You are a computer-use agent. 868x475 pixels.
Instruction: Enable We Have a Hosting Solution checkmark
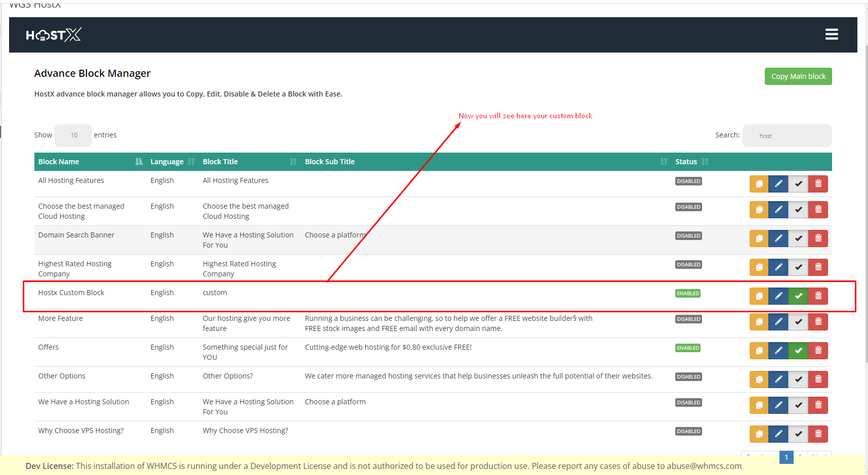[x=798, y=405]
